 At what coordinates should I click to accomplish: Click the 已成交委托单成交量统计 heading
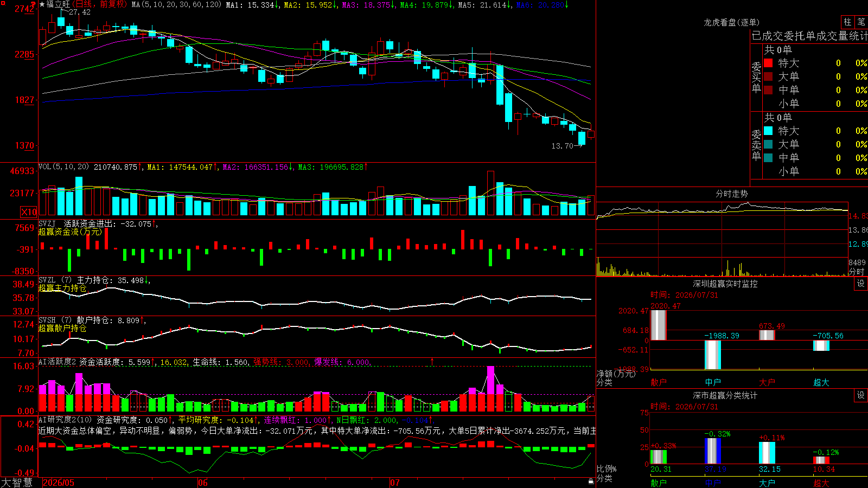[x=809, y=36]
